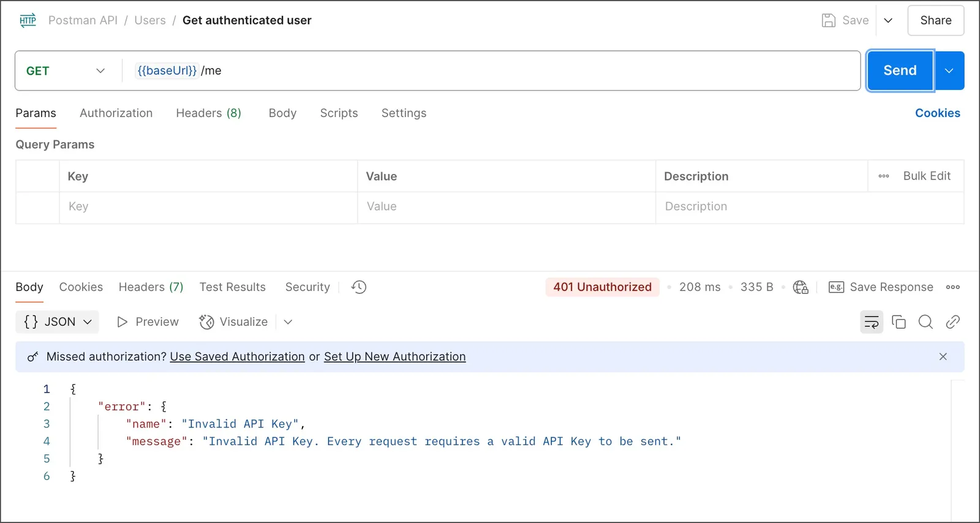The width and height of the screenshot is (980, 523).
Task: Open the response history clock icon
Action: tap(359, 287)
